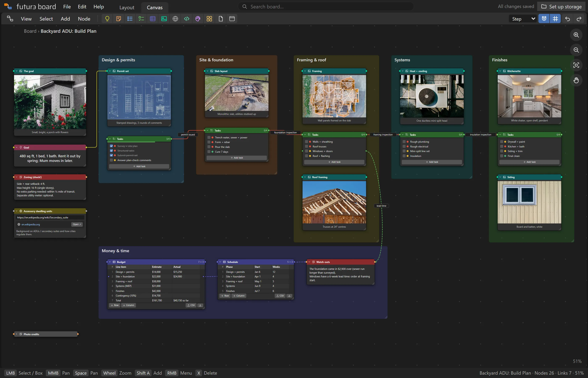This screenshot has height=378, width=588.
Task: Add a web link node (globe icon)
Action: 175,19
